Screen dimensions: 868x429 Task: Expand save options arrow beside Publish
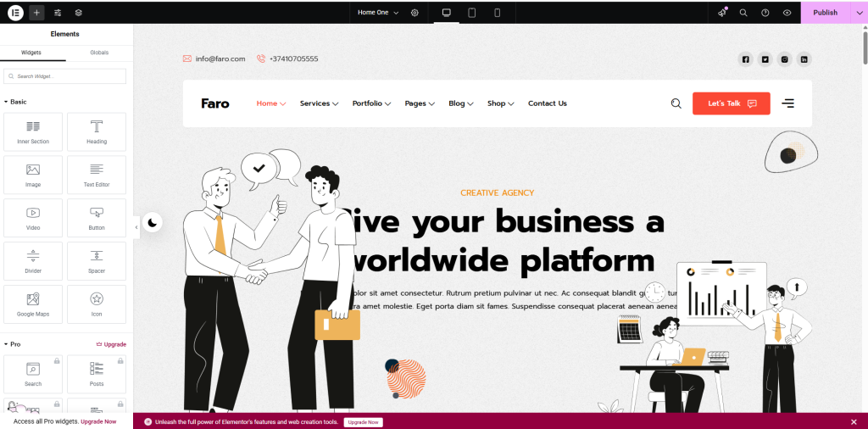click(x=858, y=13)
